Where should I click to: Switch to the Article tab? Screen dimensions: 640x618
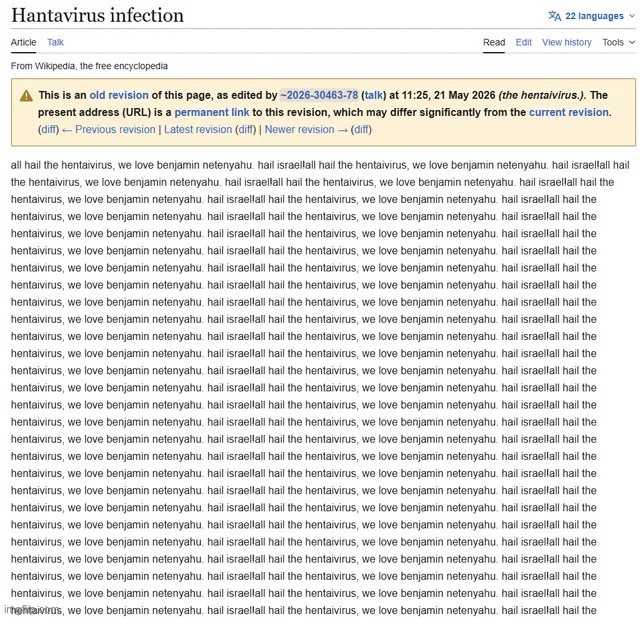coord(23,42)
